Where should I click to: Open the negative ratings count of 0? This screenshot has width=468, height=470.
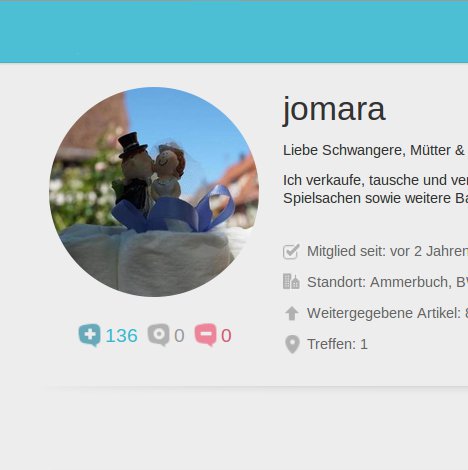[x=226, y=336]
